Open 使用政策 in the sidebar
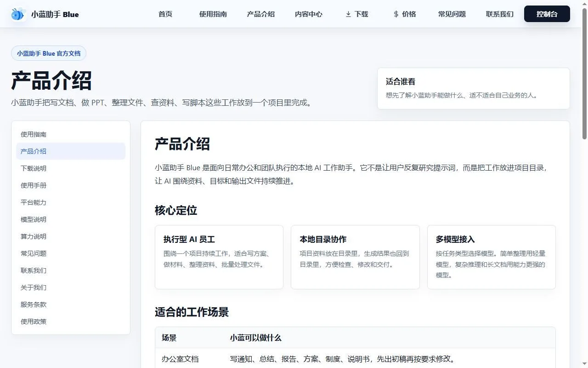The image size is (588, 368). point(71,322)
